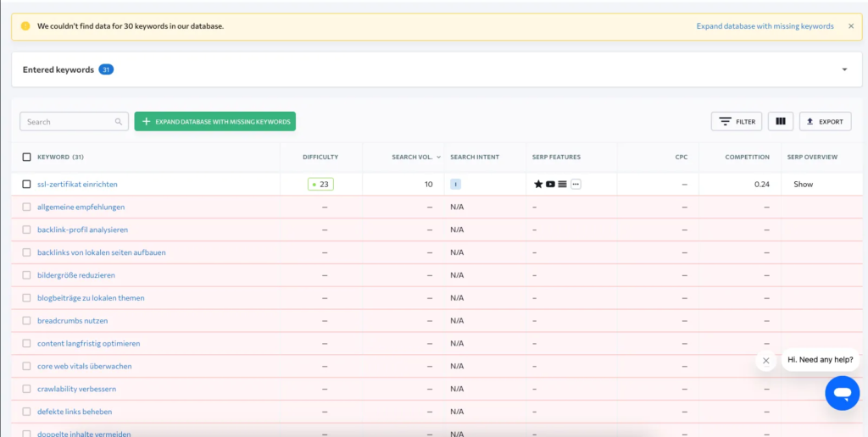The image size is (868, 437).
Task: Open the crawlability verbessern keyword
Action: [77, 389]
